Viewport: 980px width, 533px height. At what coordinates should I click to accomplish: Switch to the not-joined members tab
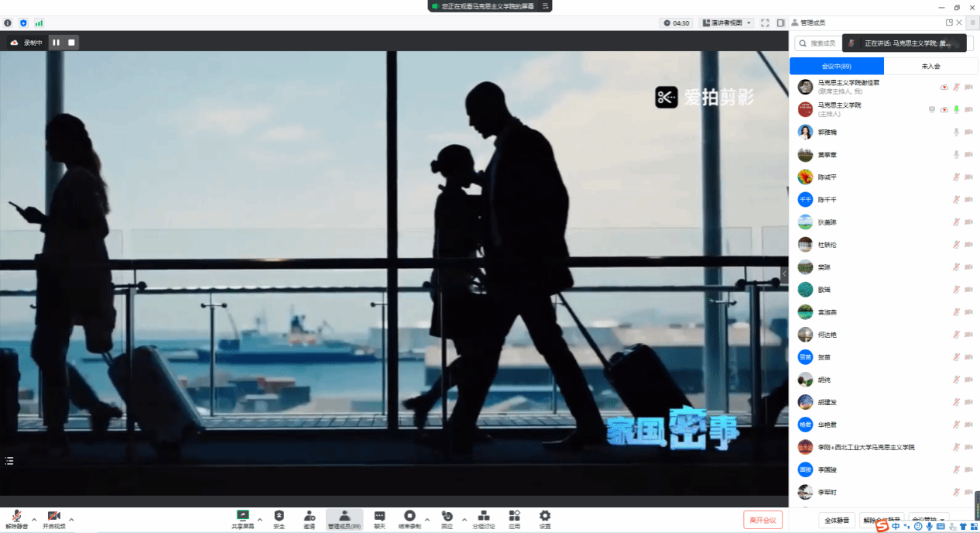pyautogui.click(x=930, y=67)
